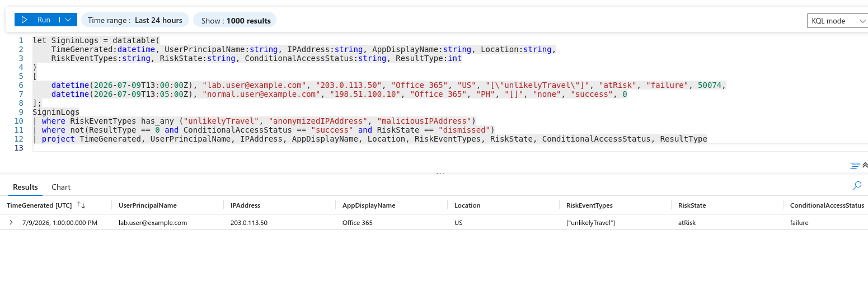This screenshot has width=868, height=300.
Task: Select the US cell in the Location column
Action: click(458, 222)
